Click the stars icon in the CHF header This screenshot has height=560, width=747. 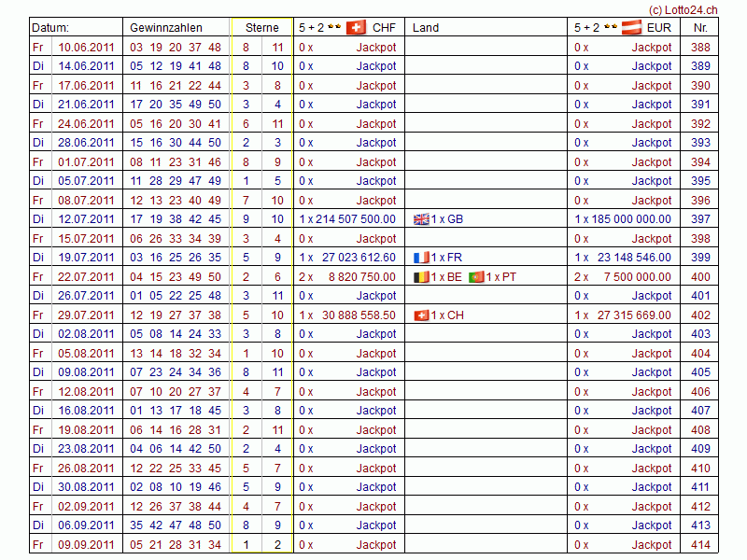334,27
